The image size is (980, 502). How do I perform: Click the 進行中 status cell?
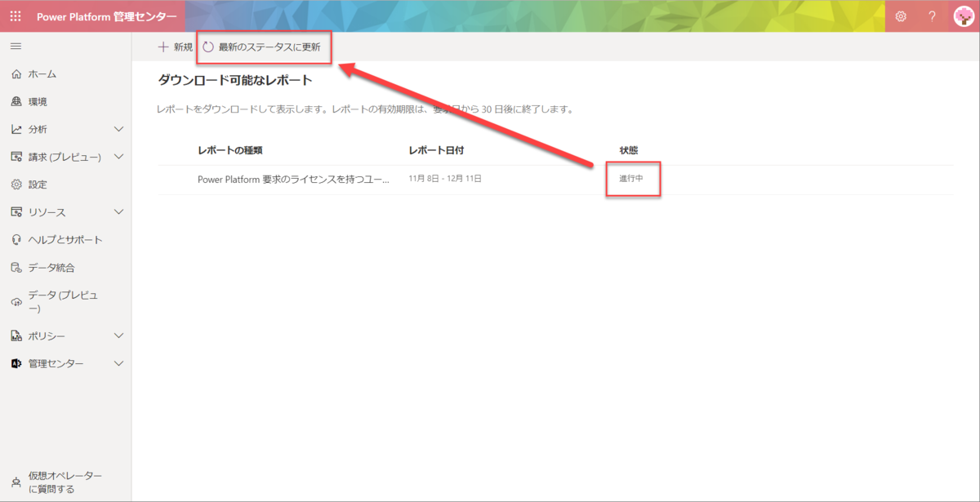click(631, 179)
